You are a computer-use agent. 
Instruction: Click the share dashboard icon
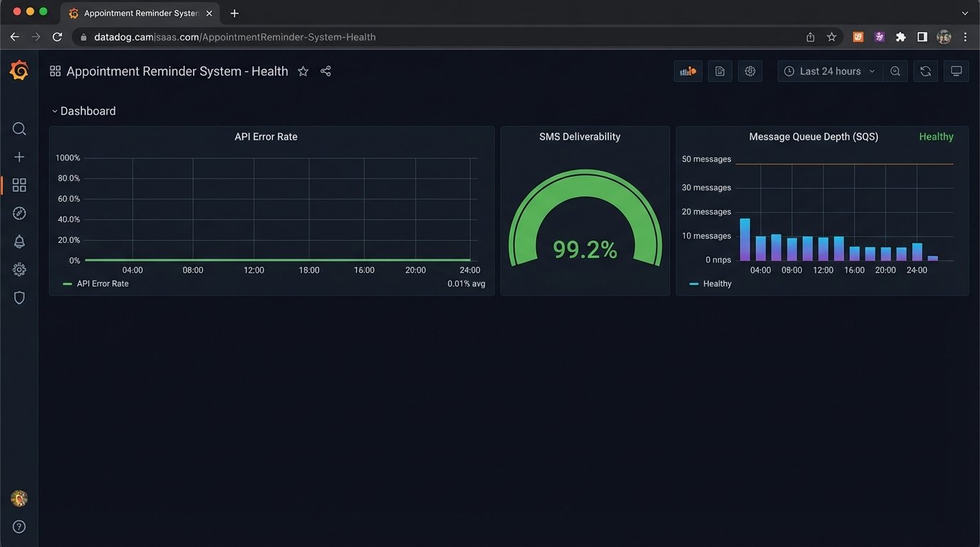(x=325, y=71)
